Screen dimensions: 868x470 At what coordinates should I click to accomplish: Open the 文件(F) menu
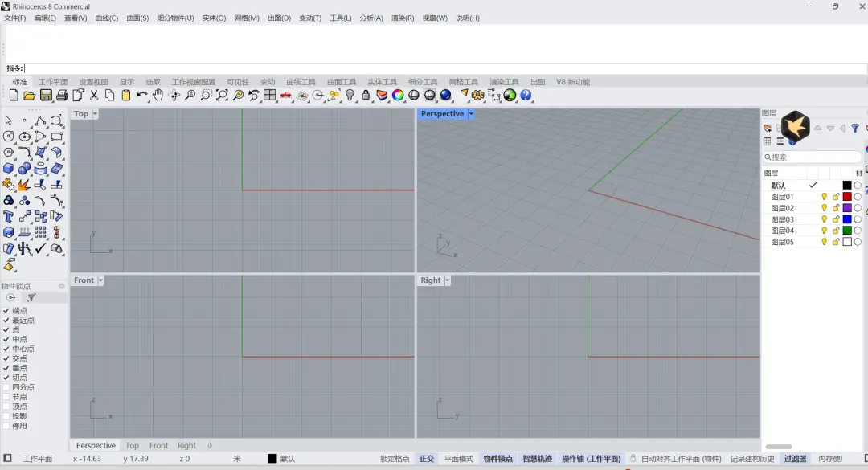coord(15,18)
